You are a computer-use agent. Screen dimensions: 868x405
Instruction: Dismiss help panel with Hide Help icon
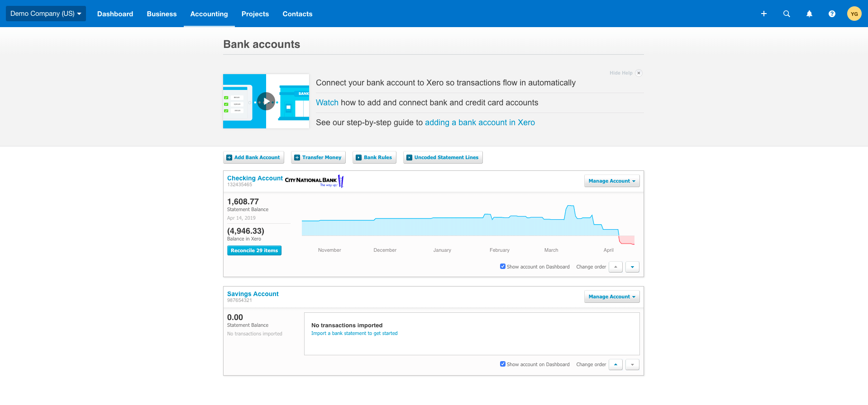coord(639,73)
